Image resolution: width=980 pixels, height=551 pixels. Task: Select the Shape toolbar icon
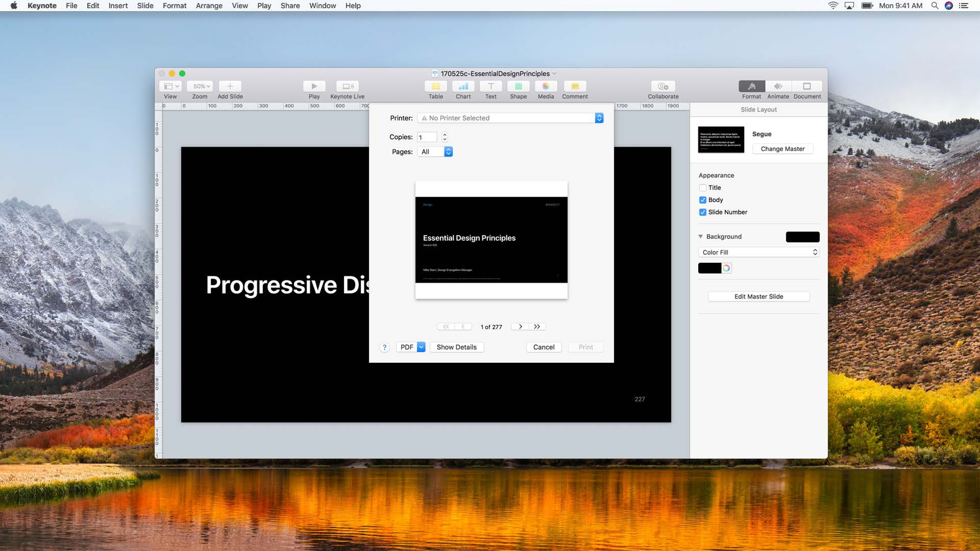click(518, 86)
